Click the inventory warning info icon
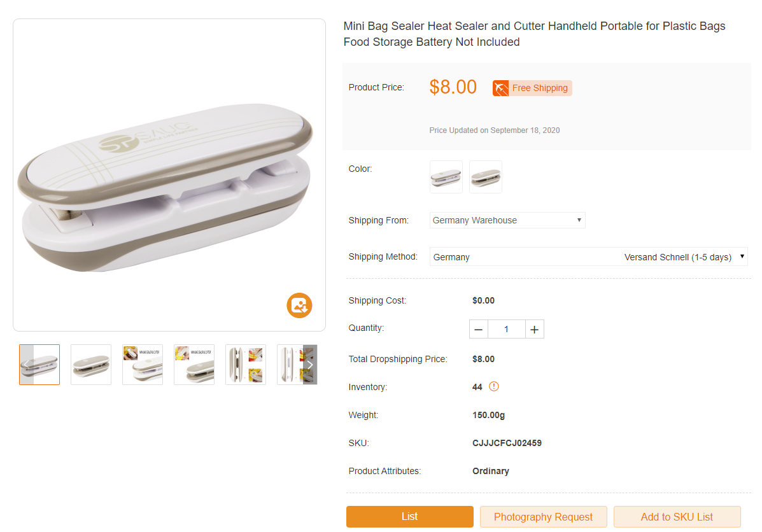 (493, 386)
